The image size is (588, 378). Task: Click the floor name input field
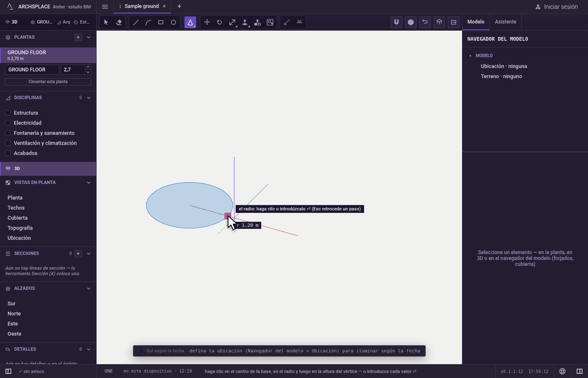pyautogui.click(x=32, y=70)
